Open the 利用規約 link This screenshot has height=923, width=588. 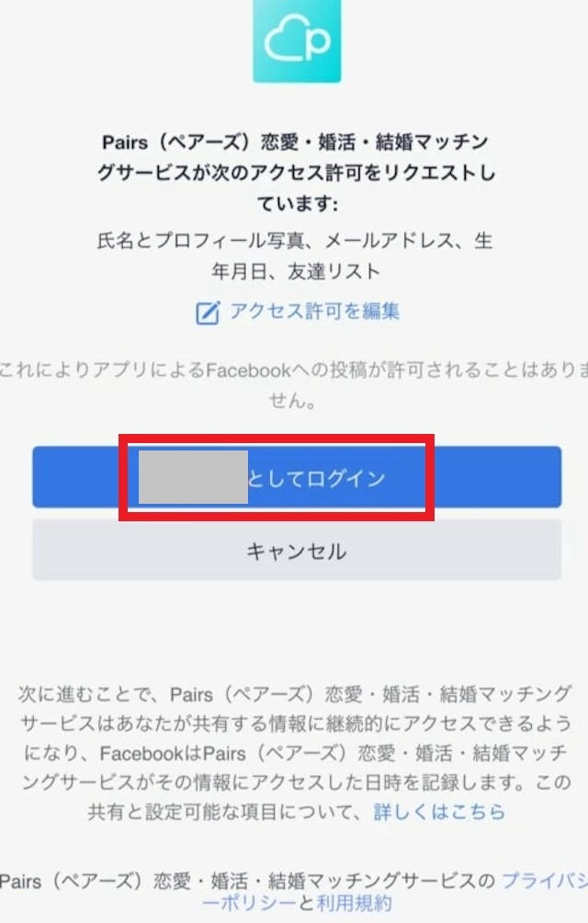(x=354, y=903)
